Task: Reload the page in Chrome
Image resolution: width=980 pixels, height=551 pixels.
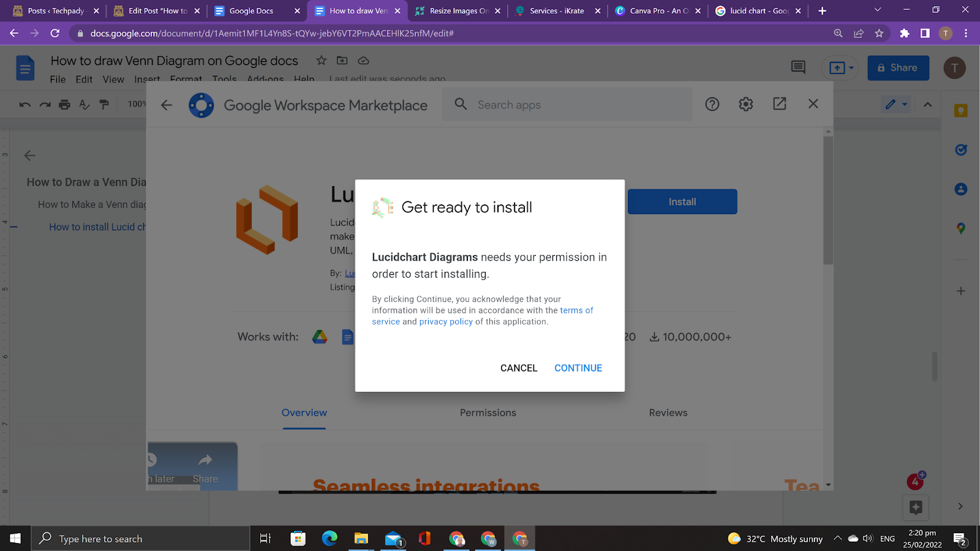Action: [x=55, y=33]
